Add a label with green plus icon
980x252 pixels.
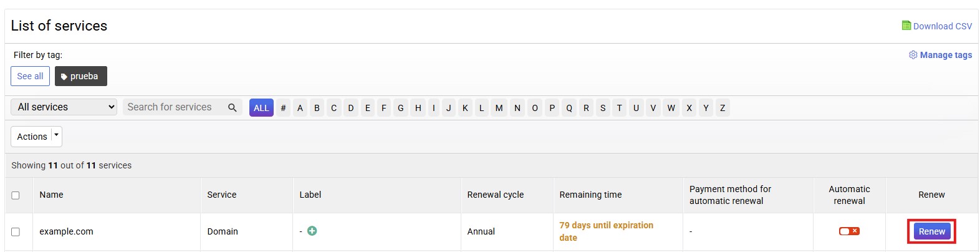coord(312,231)
